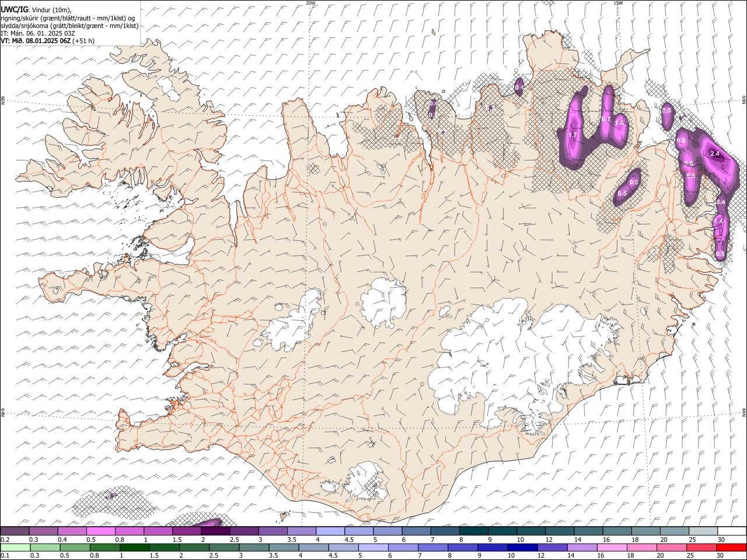Select the 'VT: Mið. 08.01.2025 06Z' valid time
This screenshot has width=747, height=560.
(x=36, y=41)
